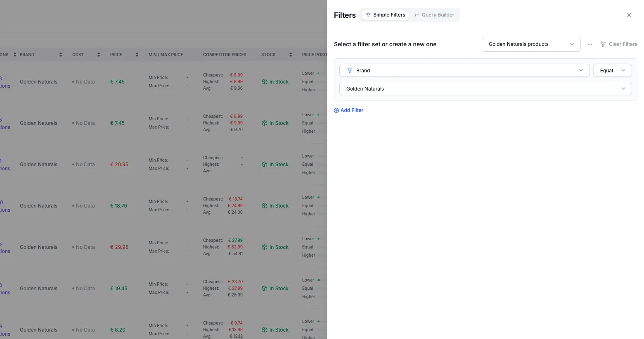The height and width of the screenshot is (339, 644).
Task: Close the Filters panel with X icon
Action: point(629,15)
